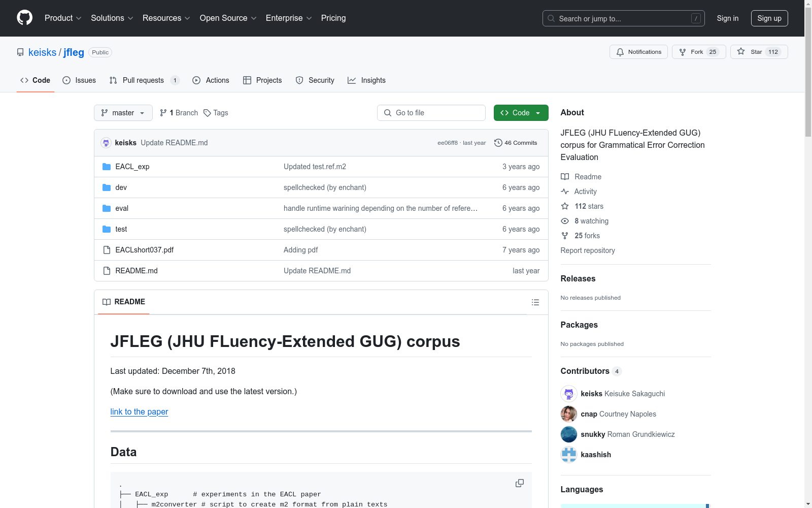Image resolution: width=812 pixels, height=508 pixels.
Task: Switch to the Security tab
Action: (x=315, y=80)
